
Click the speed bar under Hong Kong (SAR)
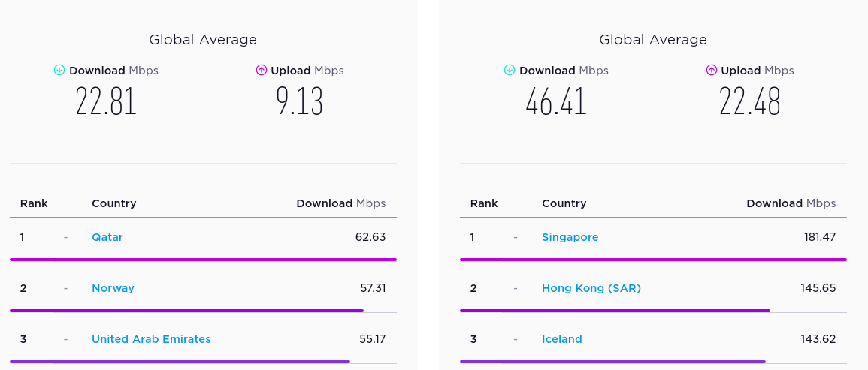pos(615,311)
